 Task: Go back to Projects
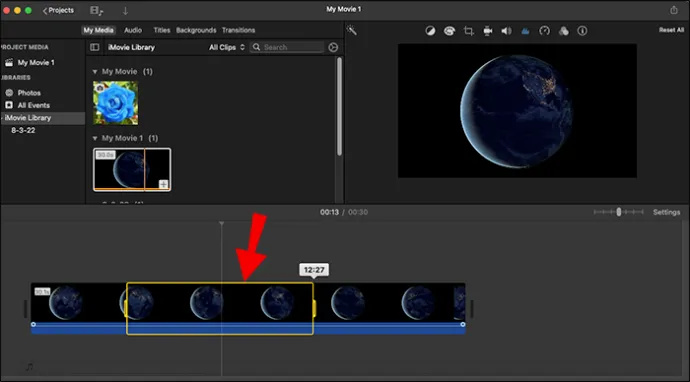click(x=58, y=10)
